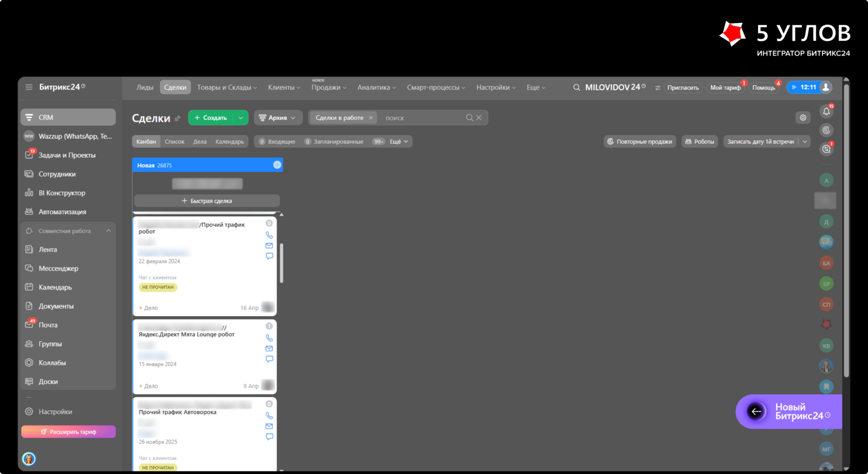
Task: Expand the Товары и Склады menu
Action: click(x=227, y=88)
